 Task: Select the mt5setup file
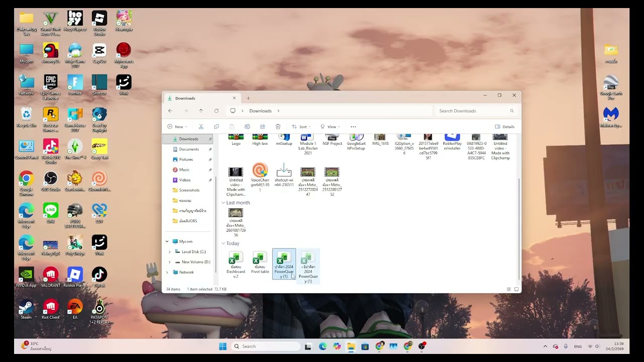coord(284,140)
